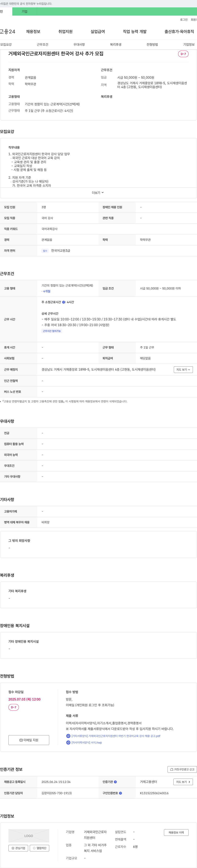
Task: Click the 구인인증번호 help icon
Action: pyautogui.click(x=120, y=793)
